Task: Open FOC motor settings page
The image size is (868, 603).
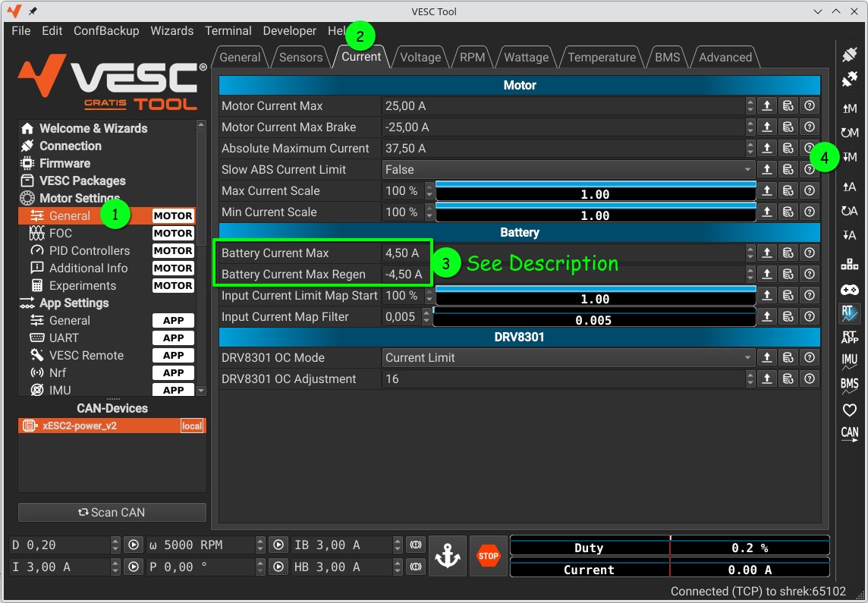Action: [x=107, y=234]
